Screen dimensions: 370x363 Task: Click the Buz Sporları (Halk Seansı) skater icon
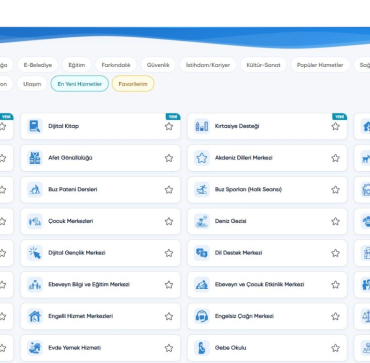click(x=202, y=190)
